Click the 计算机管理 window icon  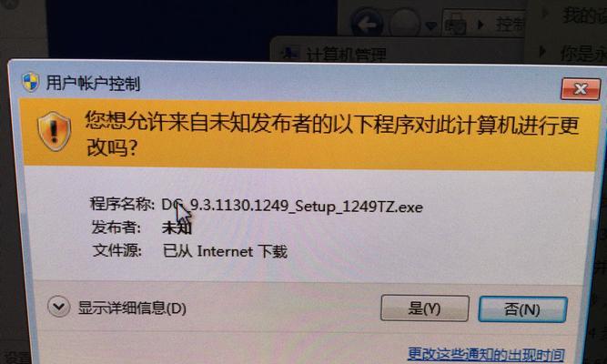tap(289, 53)
